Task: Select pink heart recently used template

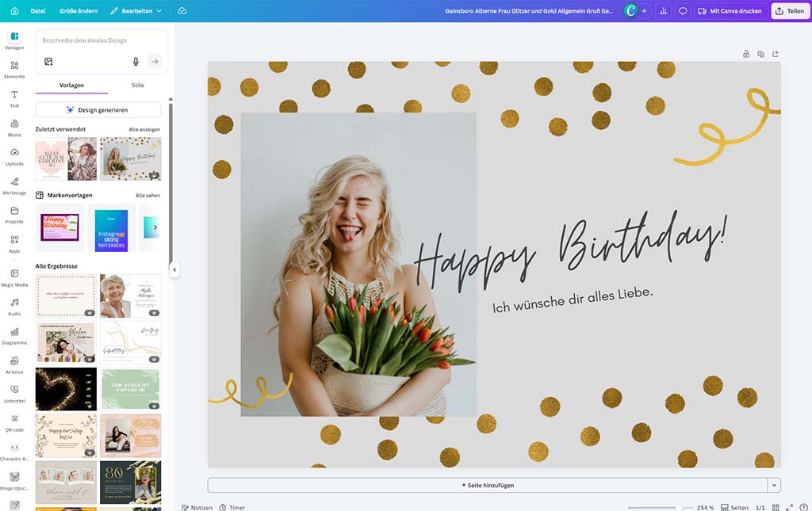Action: pyautogui.click(x=66, y=158)
